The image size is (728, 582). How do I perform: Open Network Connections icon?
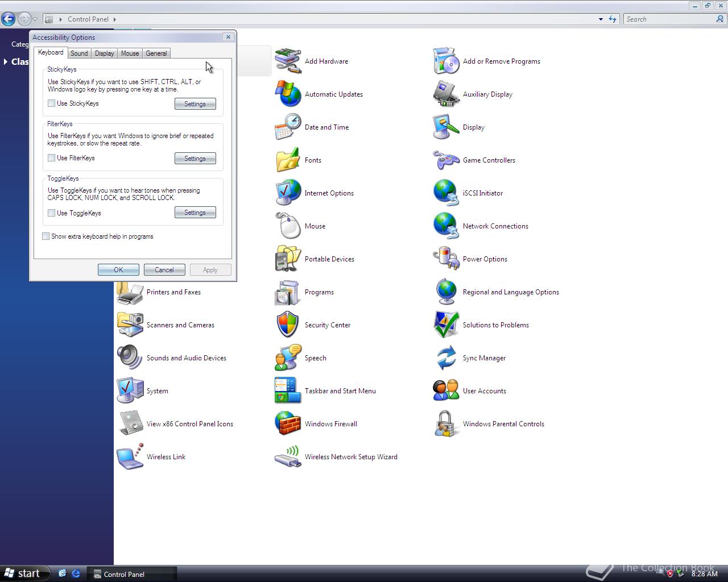point(446,226)
